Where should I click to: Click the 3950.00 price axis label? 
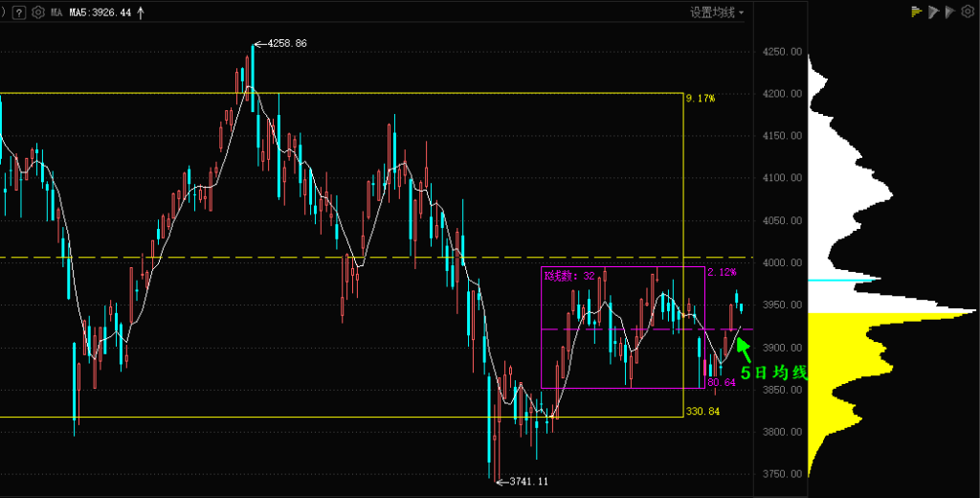pyautogui.click(x=785, y=305)
